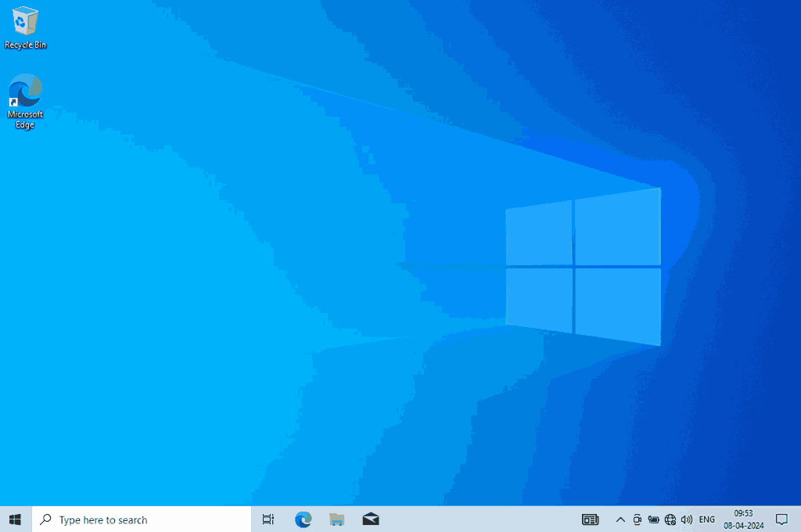
Task: Click the 'Type here to search' box
Action: tap(142, 519)
